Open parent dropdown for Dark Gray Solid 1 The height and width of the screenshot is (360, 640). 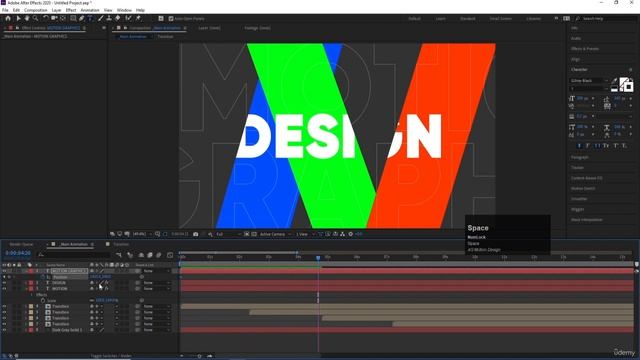(x=156, y=330)
